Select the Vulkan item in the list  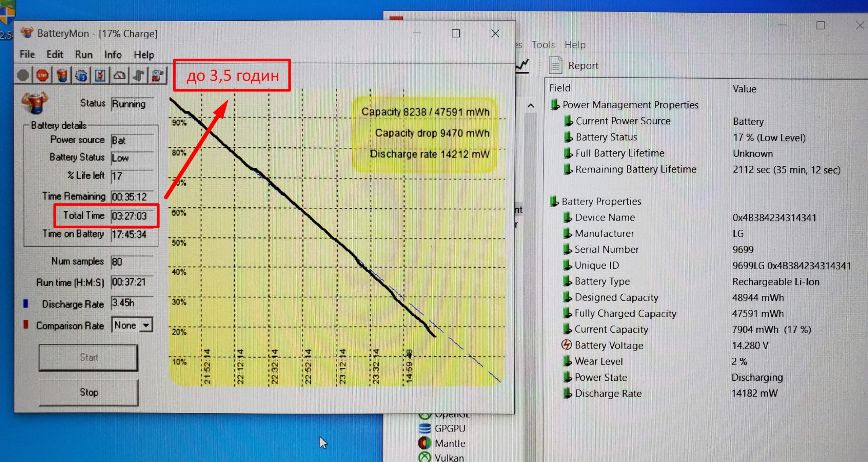tap(449, 458)
